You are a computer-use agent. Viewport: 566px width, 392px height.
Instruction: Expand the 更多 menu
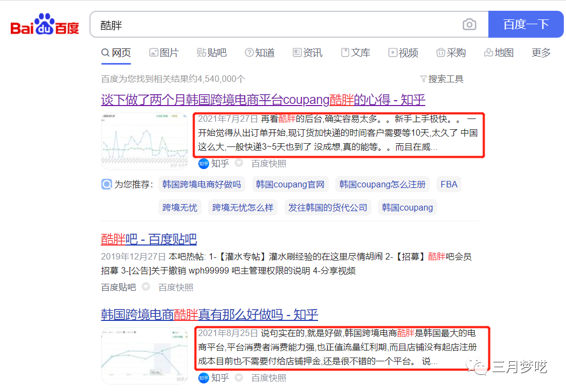coord(541,53)
